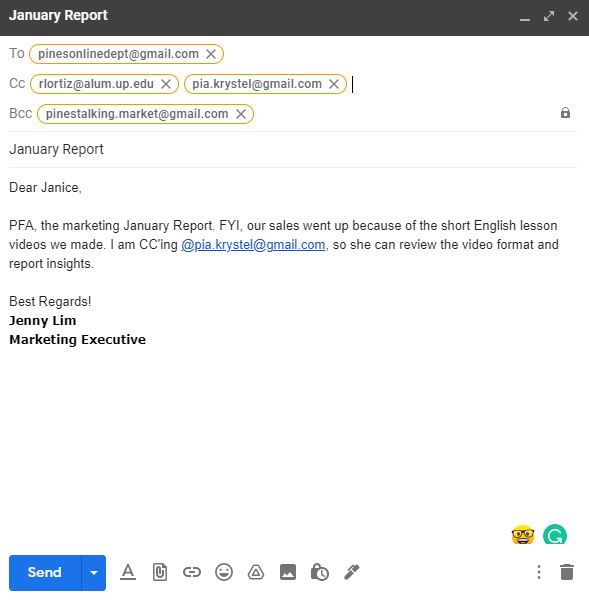
Task: Expand the Send options dropdown arrow
Action: tap(94, 573)
